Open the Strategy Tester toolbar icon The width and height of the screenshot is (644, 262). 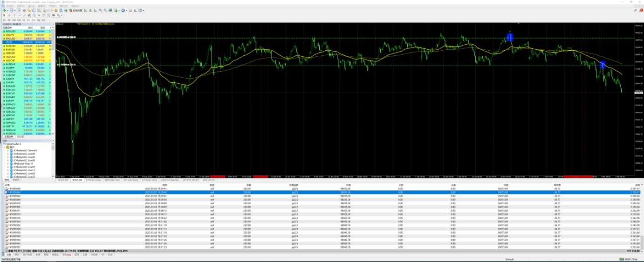pos(39,10)
